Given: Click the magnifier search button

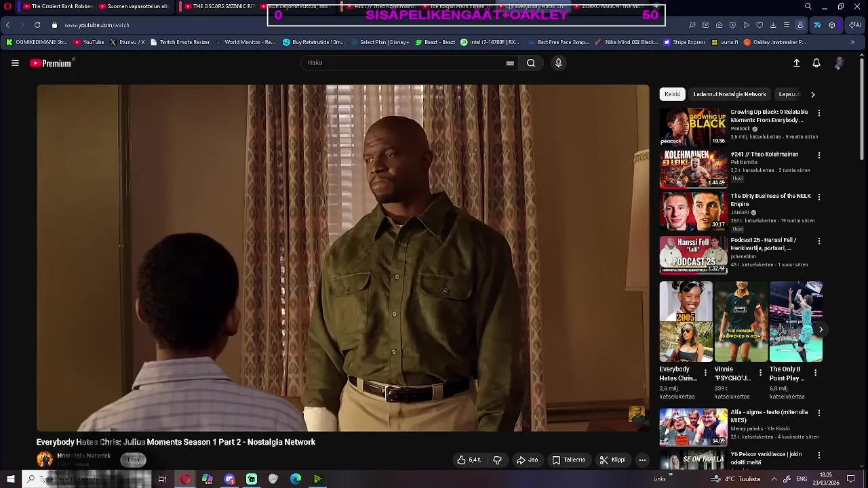Looking at the screenshot, I should click(x=531, y=63).
